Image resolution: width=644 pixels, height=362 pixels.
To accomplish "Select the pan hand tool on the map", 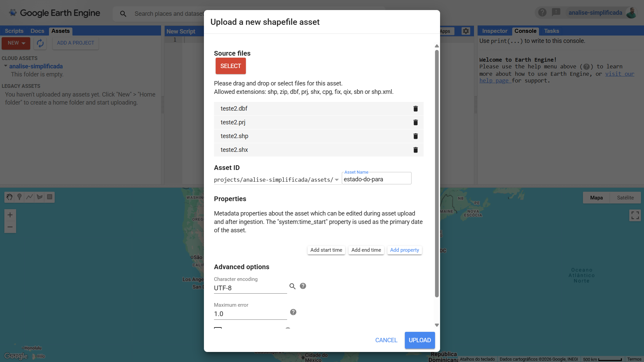I will point(9,197).
